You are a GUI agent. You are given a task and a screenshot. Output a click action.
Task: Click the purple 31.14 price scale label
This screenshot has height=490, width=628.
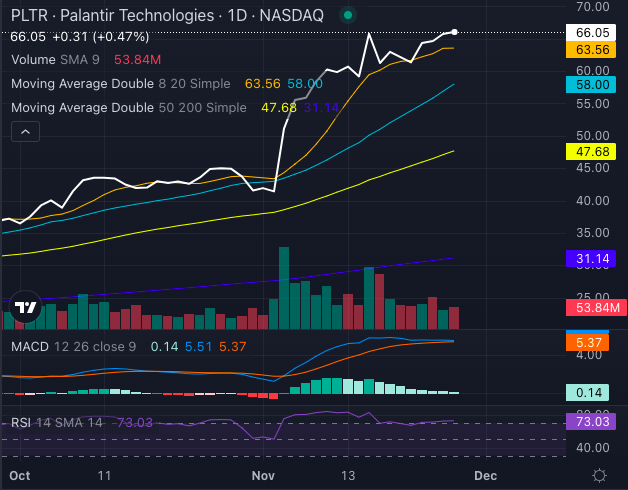click(x=594, y=258)
